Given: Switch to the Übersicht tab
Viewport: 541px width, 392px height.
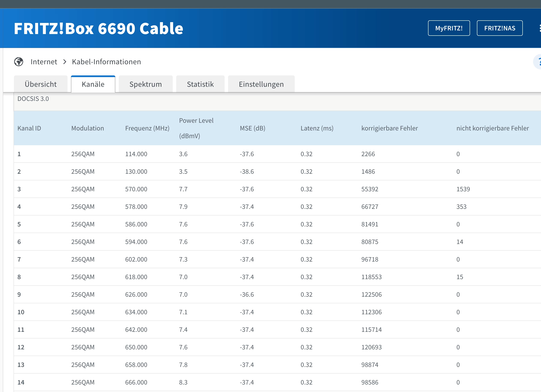Looking at the screenshot, I should pos(41,84).
